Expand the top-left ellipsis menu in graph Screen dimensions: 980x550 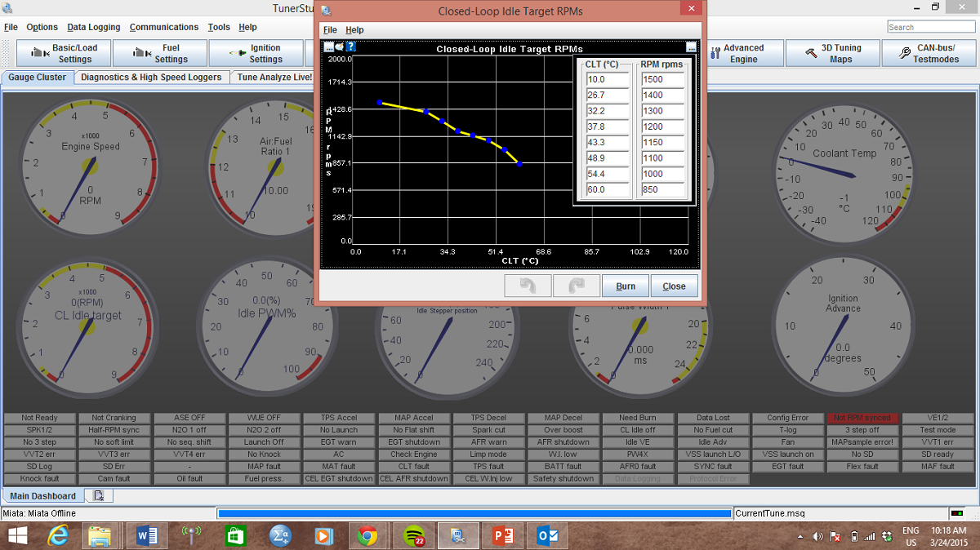tap(328, 47)
